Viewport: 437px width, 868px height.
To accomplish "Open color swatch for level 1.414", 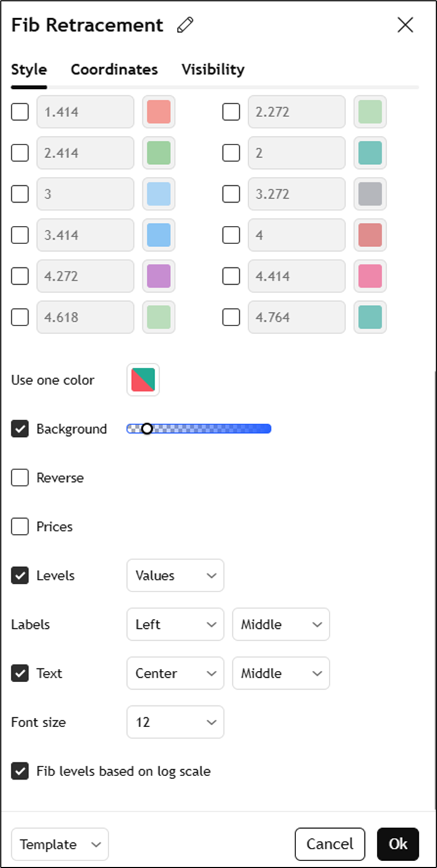I will click(158, 112).
